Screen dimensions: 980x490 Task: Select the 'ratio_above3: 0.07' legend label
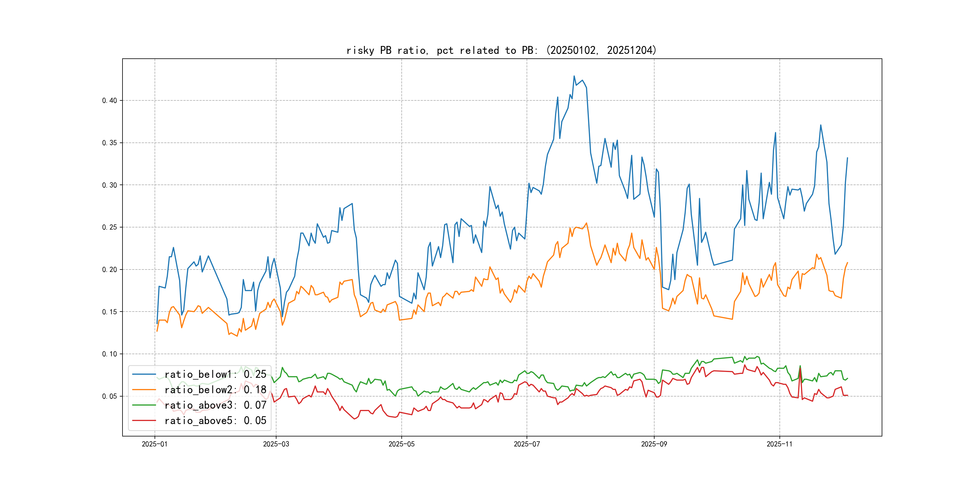point(215,405)
